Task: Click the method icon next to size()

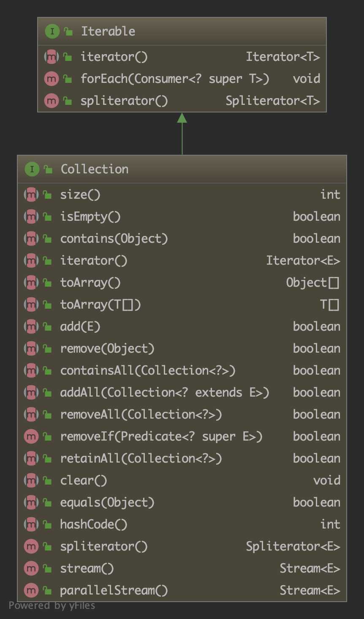Action: point(31,194)
